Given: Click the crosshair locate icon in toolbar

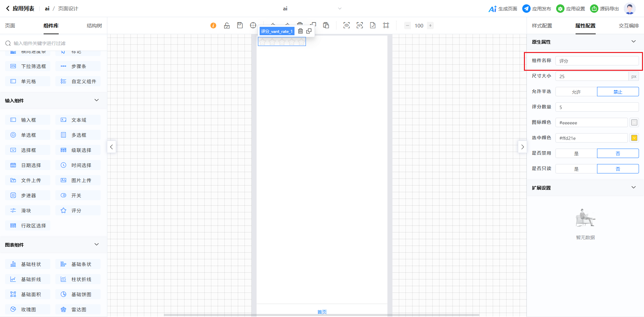Looking at the screenshot, I should (x=253, y=25).
